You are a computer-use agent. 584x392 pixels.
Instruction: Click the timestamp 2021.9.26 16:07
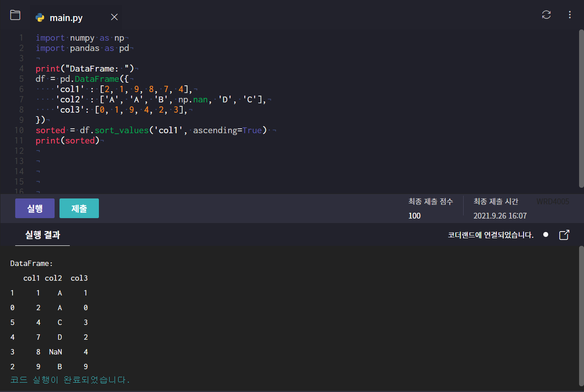point(500,216)
